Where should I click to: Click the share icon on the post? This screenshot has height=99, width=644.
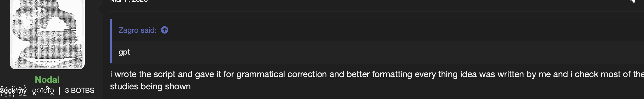[x=632, y=1]
